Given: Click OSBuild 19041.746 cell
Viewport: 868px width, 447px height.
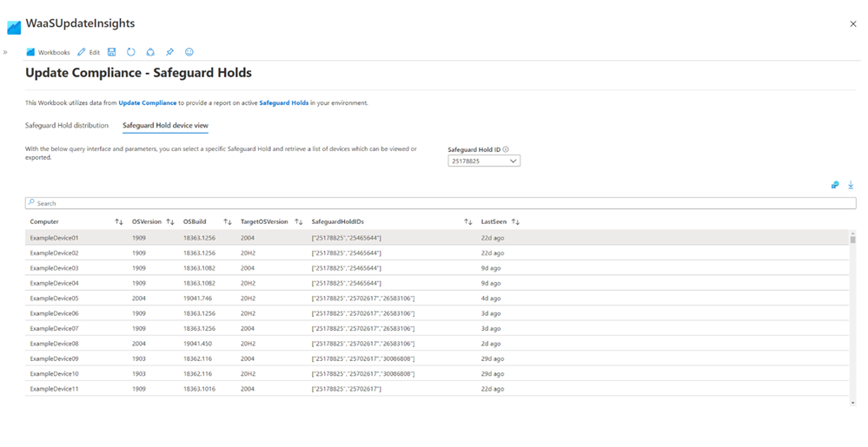Looking at the screenshot, I should pyautogui.click(x=197, y=299).
